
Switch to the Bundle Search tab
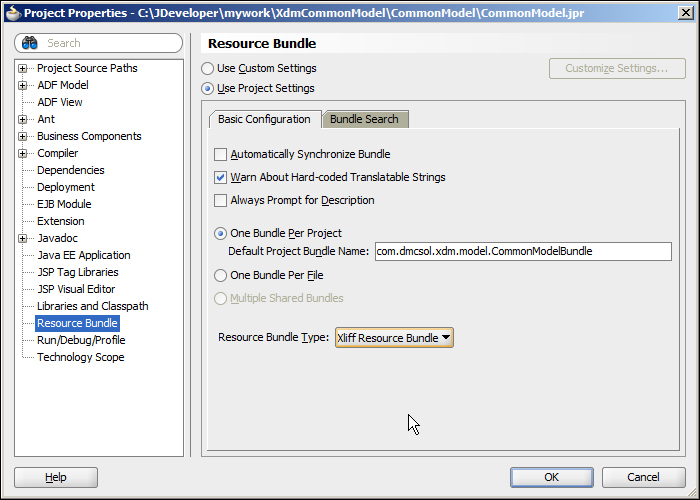[x=364, y=119]
